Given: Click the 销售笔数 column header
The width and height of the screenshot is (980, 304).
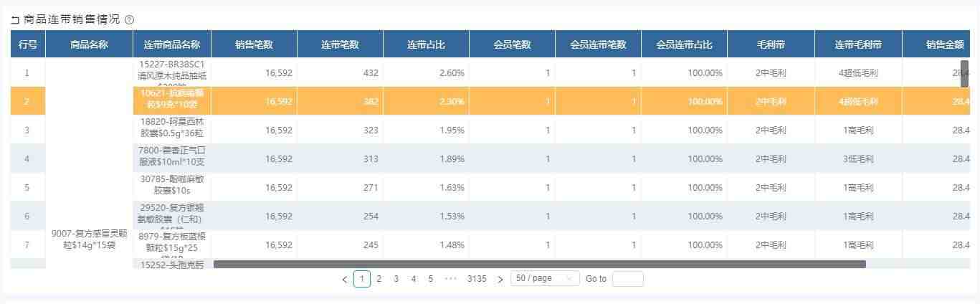Looking at the screenshot, I should (254, 44).
